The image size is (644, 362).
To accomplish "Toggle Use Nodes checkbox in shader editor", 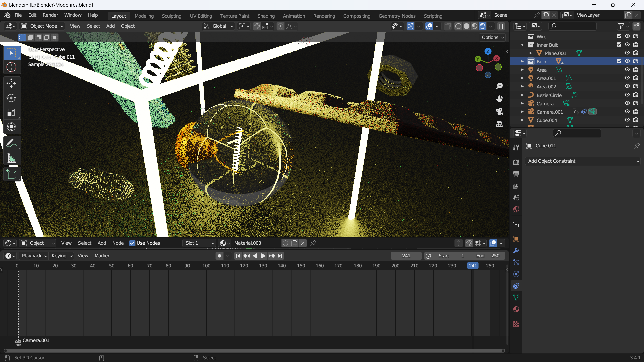I will [x=132, y=243].
